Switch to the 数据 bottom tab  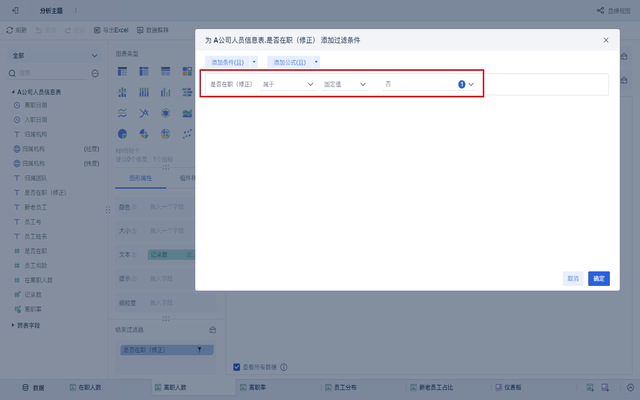33,387
